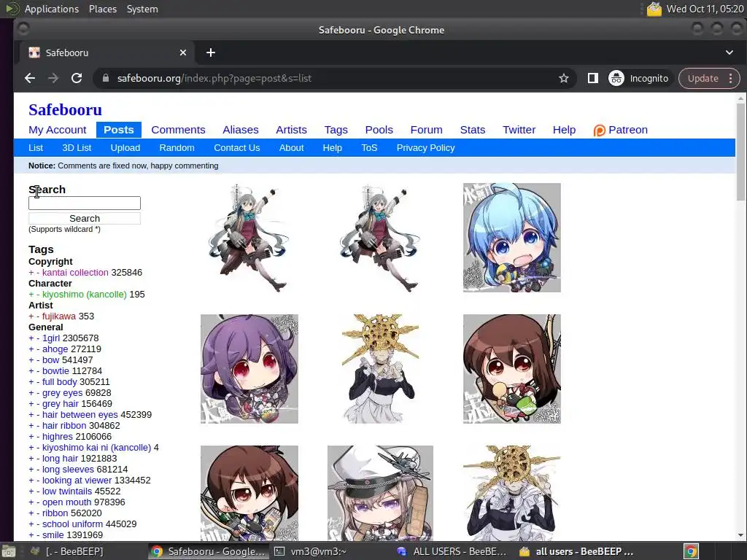Open the Privacy Policy page
The image size is (747, 560).
coord(425,148)
